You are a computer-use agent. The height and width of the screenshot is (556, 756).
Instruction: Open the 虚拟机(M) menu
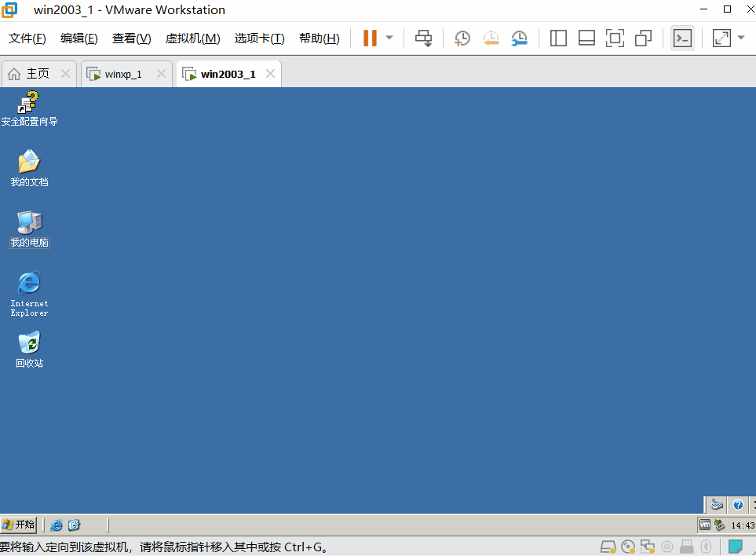193,38
